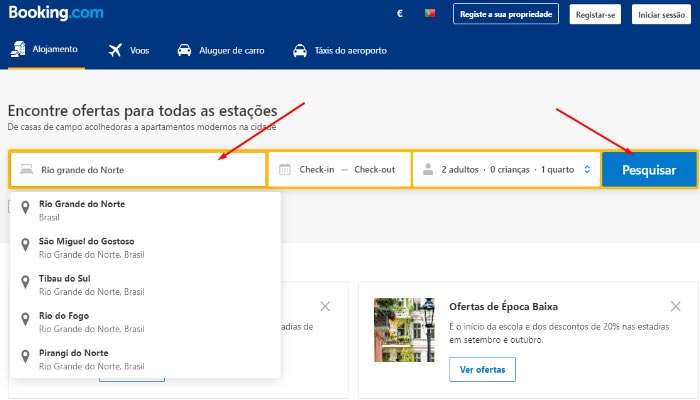Click the pin icon beside Pirangi do Norte
Viewport: 700px width, 400px height.
[x=25, y=356]
